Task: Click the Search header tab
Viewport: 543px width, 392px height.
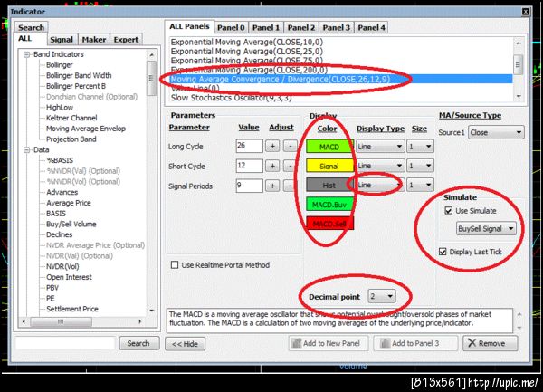Action: [x=31, y=27]
